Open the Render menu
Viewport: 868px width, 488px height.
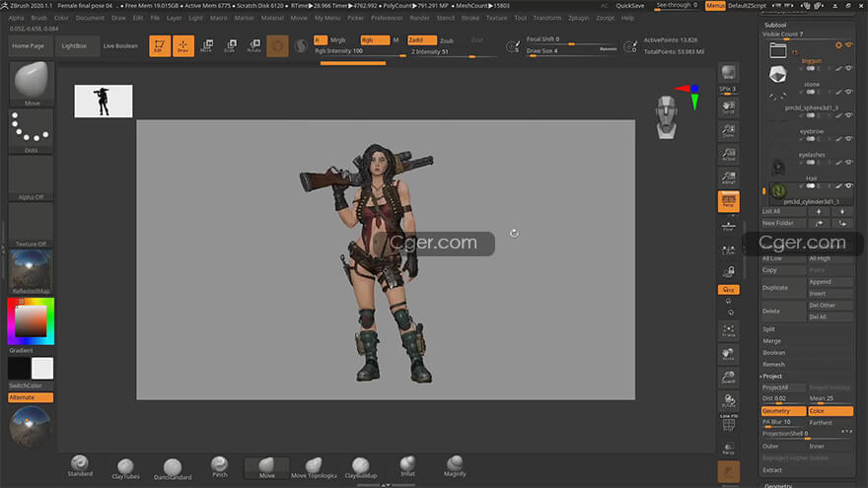(419, 18)
